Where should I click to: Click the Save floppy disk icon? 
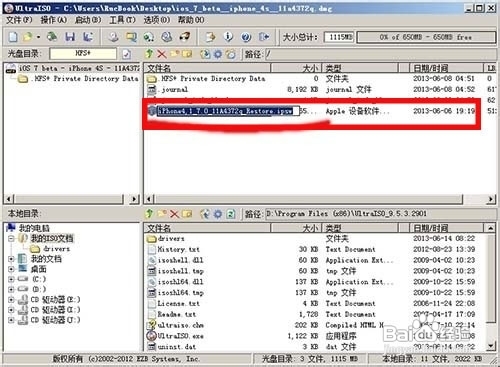pyautogui.click(x=70, y=37)
